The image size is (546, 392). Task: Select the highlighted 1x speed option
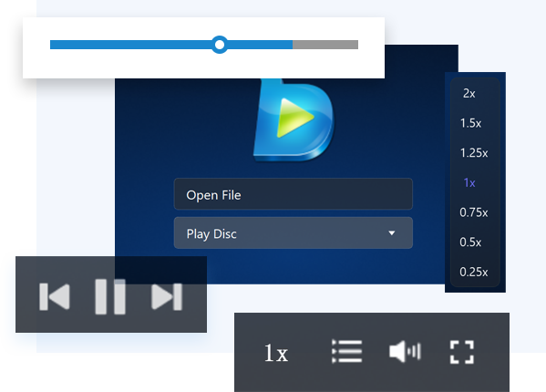[x=469, y=182]
